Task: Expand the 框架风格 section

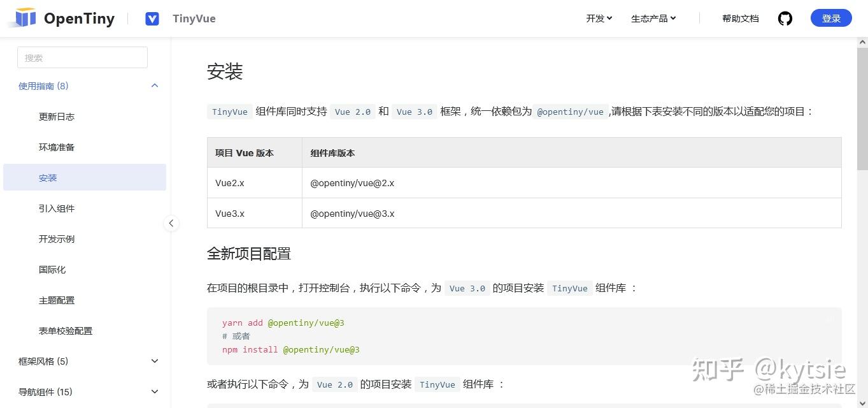Action: click(x=154, y=361)
